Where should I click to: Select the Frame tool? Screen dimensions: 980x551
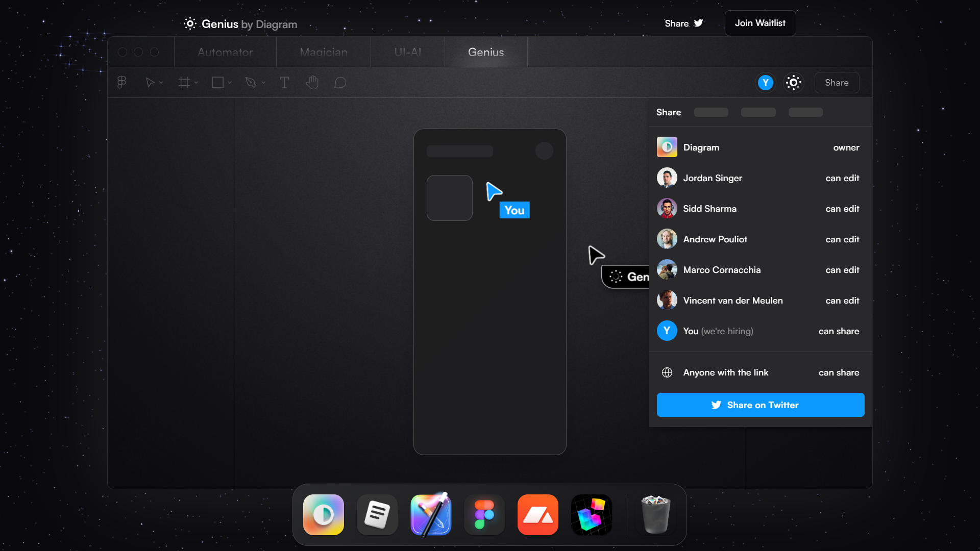184,82
